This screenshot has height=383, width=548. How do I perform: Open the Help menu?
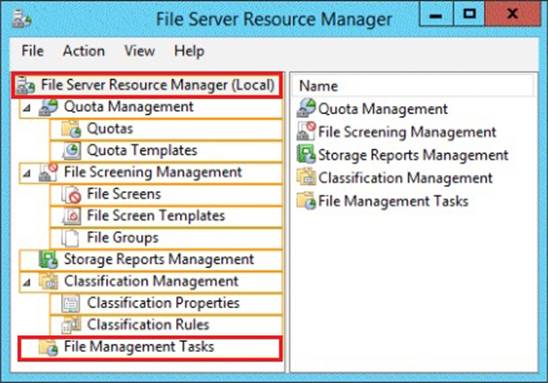pyautogui.click(x=189, y=51)
